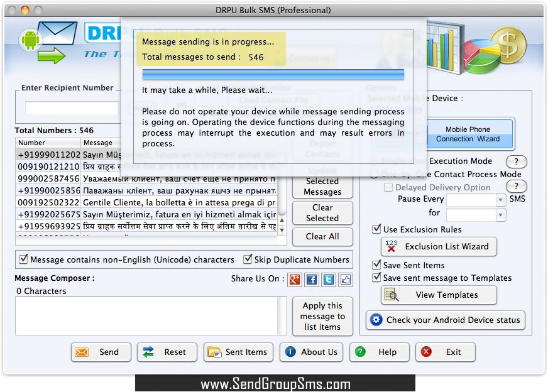
Task: Open the 'for' duration dropdown
Action: click(500, 214)
